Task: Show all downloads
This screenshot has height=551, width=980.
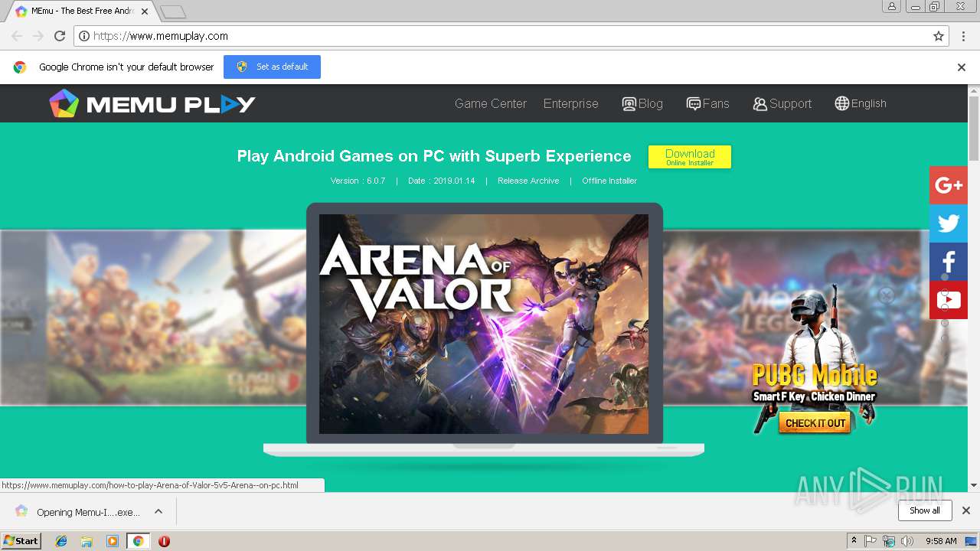Action: coord(925,510)
